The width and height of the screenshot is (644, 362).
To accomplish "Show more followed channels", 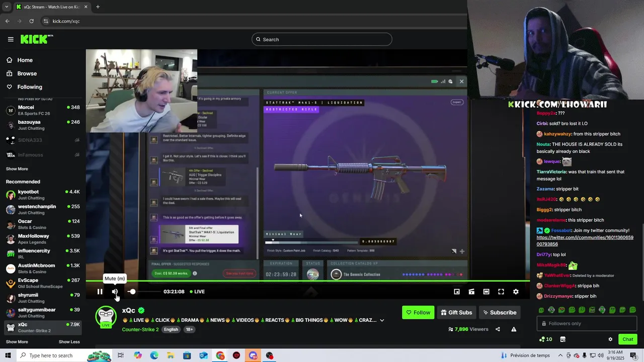I will pos(17,169).
